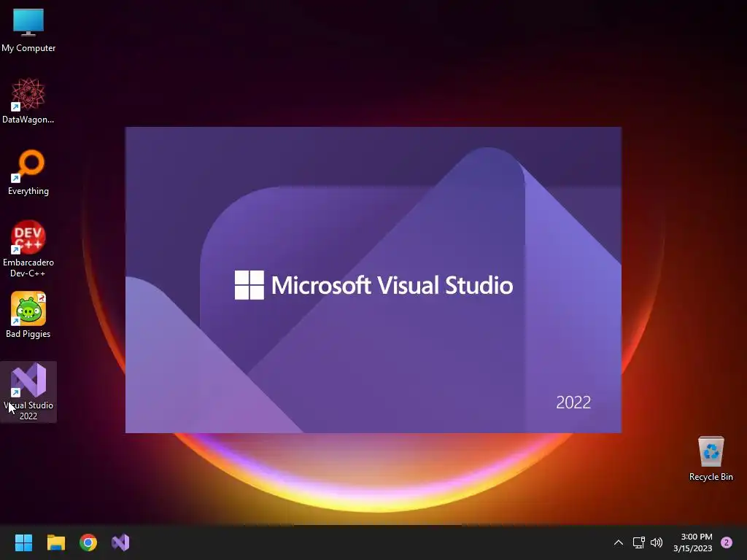Show hidden system tray icons

click(x=619, y=542)
